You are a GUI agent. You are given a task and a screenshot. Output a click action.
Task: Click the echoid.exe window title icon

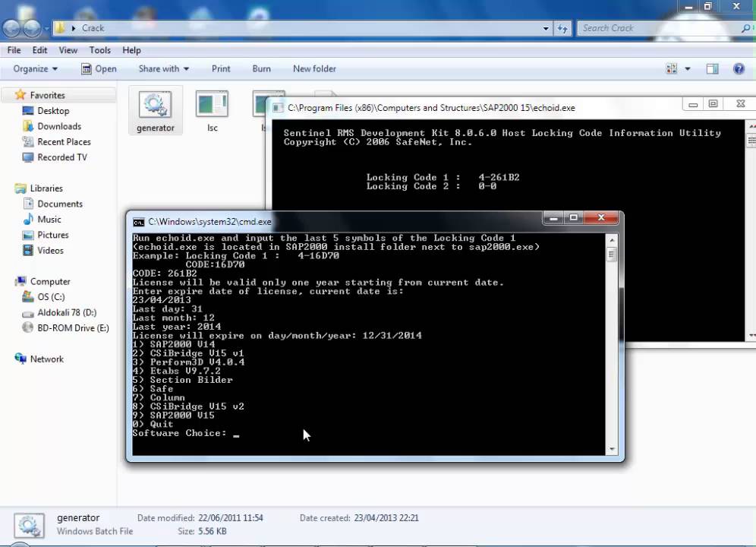(x=278, y=108)
